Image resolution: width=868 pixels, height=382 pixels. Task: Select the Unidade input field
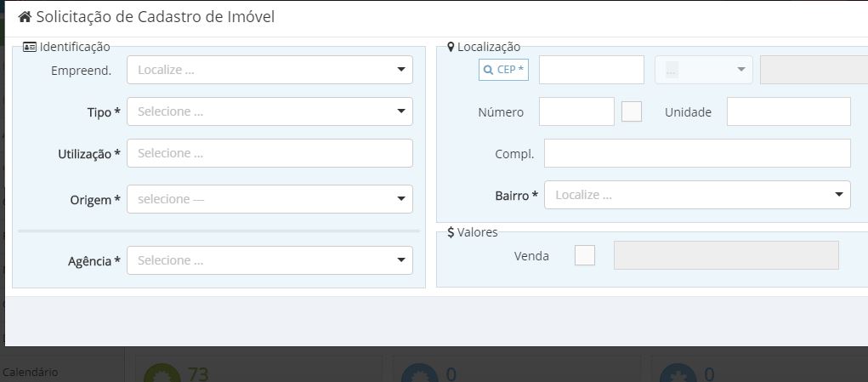point(788,111)
